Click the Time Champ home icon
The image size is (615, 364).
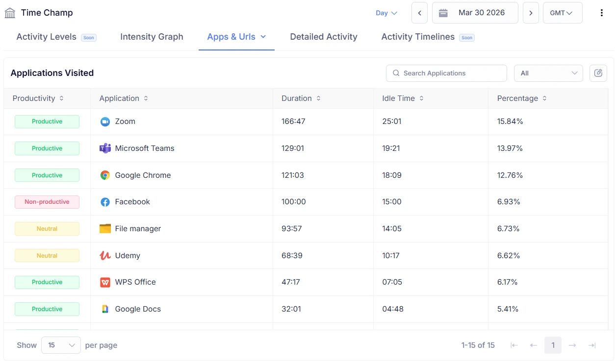click(x=9, y=12)
